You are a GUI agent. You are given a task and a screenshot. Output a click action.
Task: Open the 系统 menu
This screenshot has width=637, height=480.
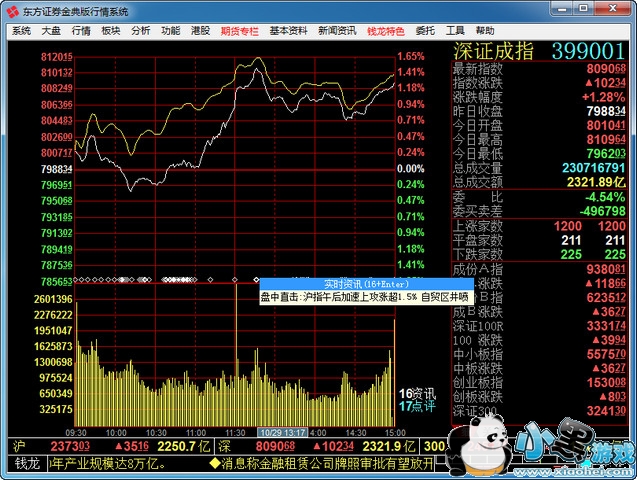coord(21,31)
